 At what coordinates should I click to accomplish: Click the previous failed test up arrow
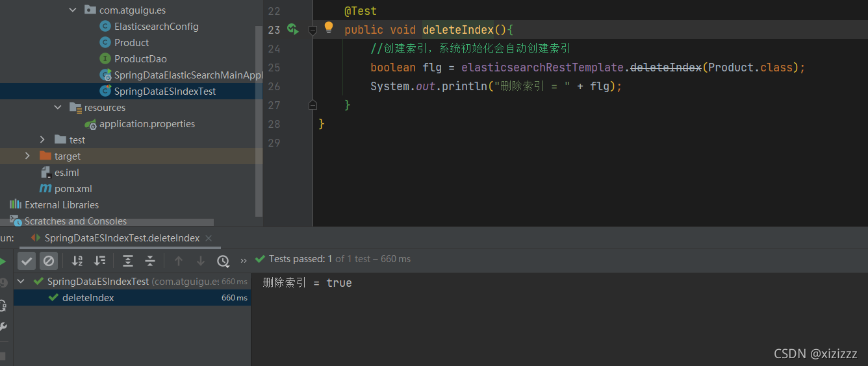point(179,261)
